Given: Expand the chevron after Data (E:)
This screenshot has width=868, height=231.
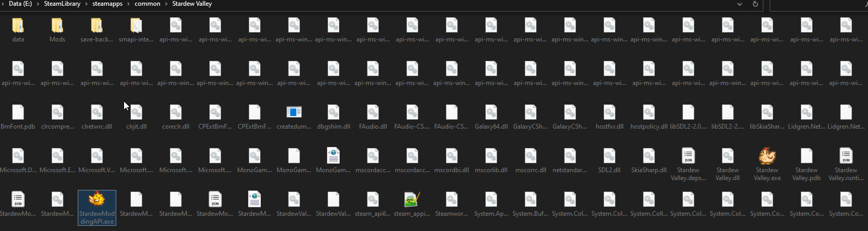Looking at the screenshot, I should coord(38,4).
